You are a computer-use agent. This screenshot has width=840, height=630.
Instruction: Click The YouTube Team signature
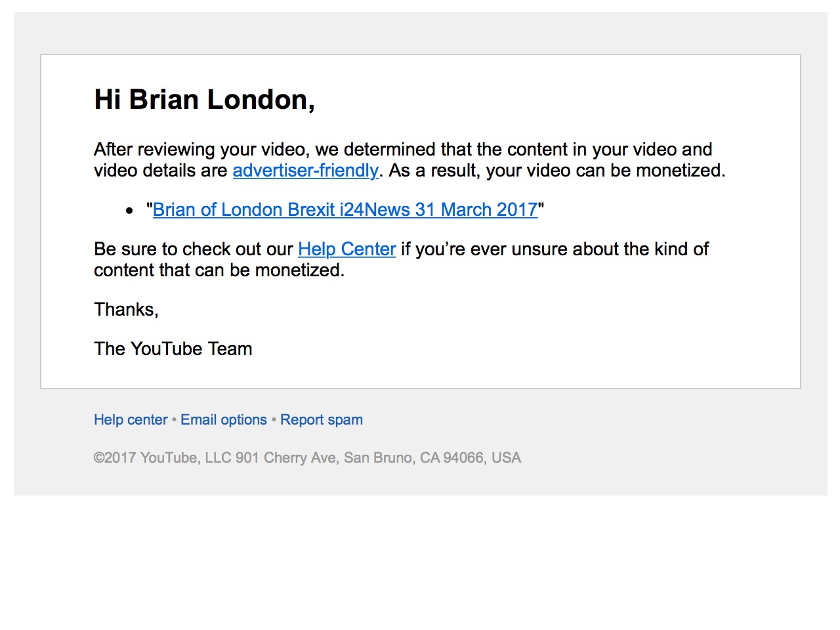[x=173, y=349]
